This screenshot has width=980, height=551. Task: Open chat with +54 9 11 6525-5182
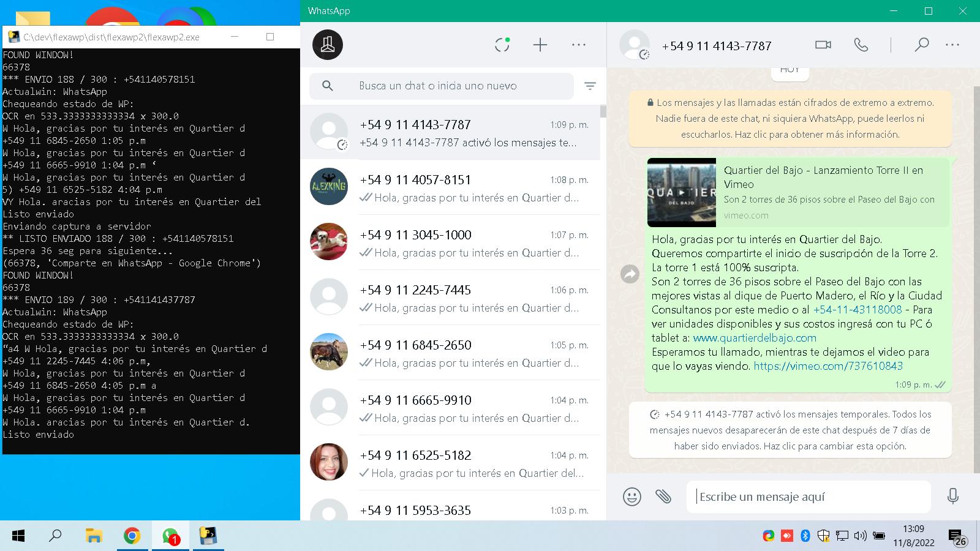(x=450, y=463)
